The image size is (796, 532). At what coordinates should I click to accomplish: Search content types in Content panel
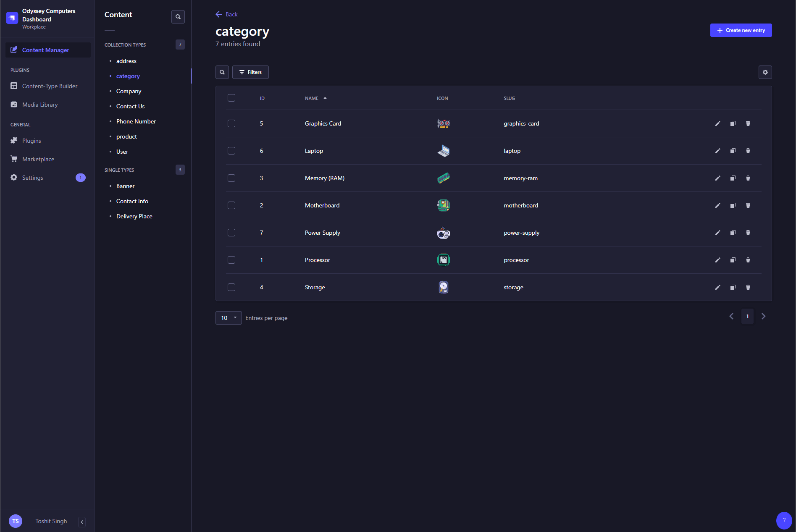coord(178,17)
